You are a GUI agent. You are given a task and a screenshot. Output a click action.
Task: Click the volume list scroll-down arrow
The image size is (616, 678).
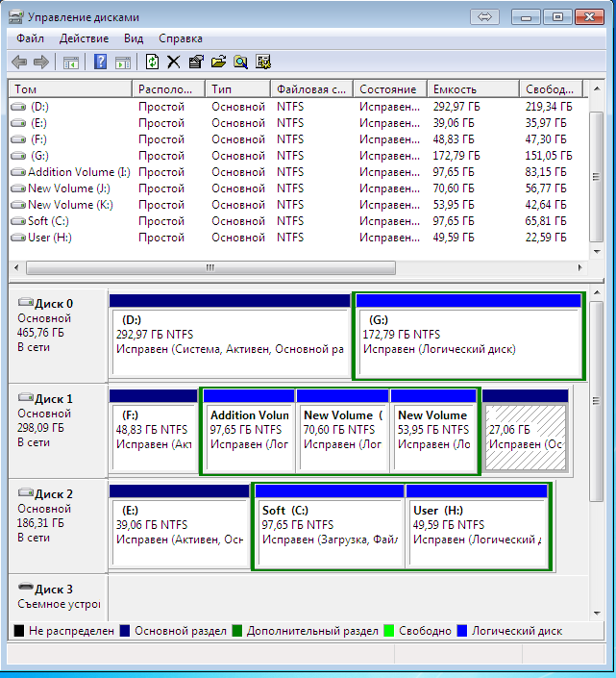pos(597,252)
